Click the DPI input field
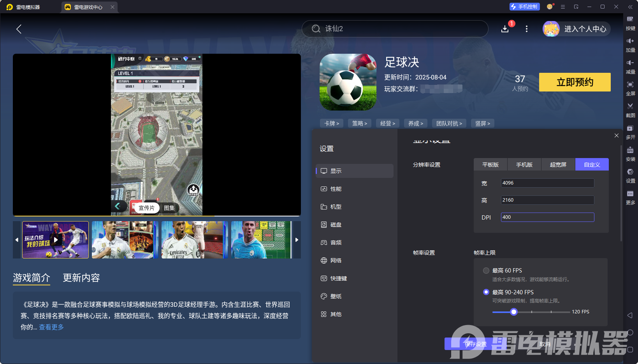 [547, 217]
